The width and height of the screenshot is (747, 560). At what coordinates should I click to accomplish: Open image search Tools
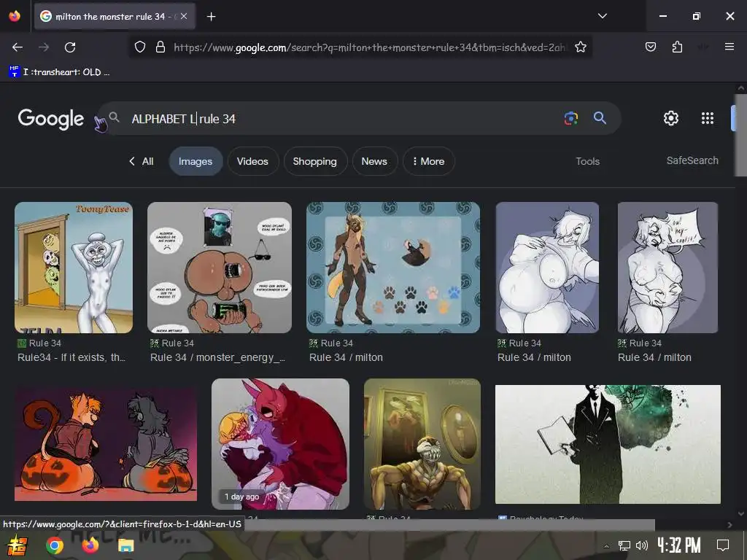tap(587, 161)
